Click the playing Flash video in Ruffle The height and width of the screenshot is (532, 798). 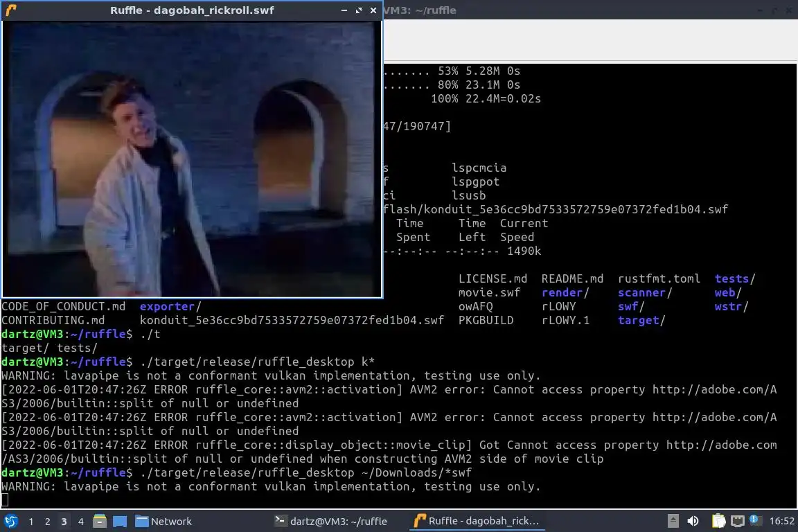coord(192,159)
